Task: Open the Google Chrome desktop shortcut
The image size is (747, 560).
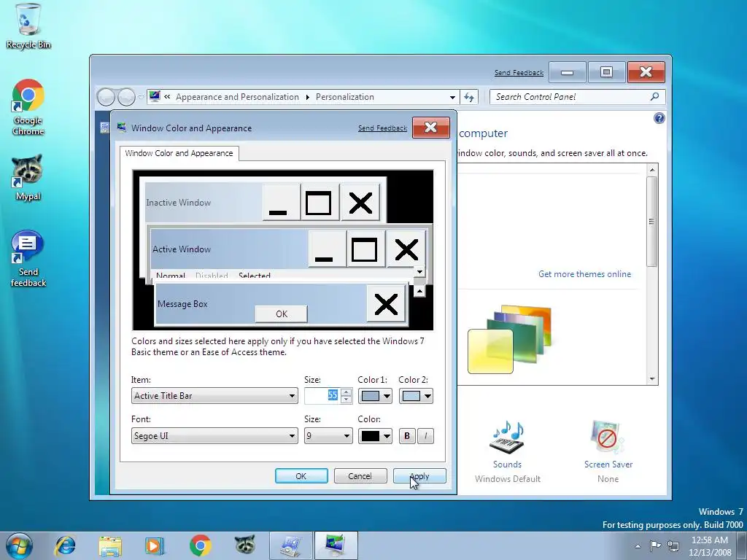Action: [28, 108]
